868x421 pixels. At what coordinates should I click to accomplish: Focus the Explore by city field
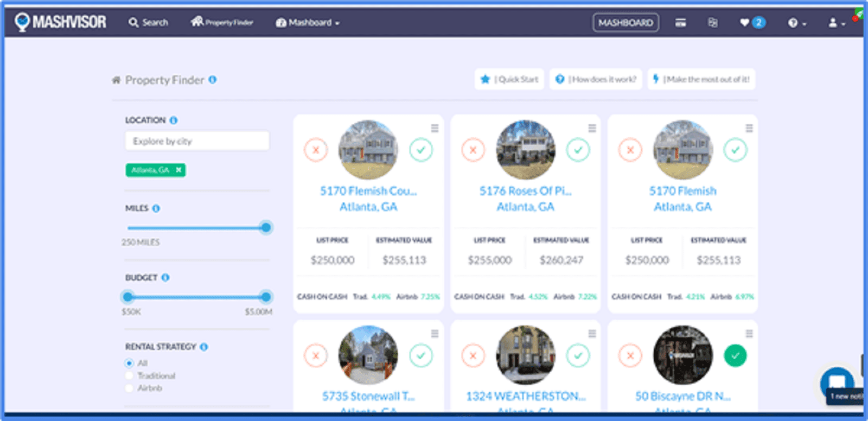pyautogui.click(x=197, y=141)
